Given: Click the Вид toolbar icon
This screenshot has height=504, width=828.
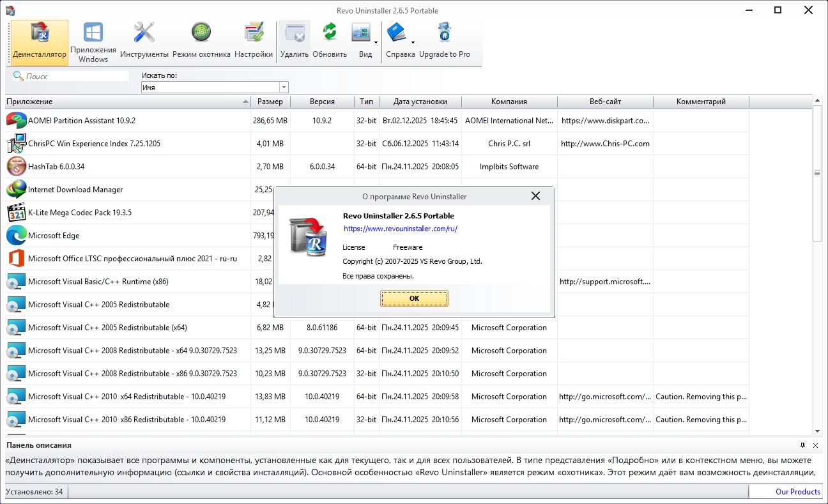Looking at the screenshot, I should point(361,33).
